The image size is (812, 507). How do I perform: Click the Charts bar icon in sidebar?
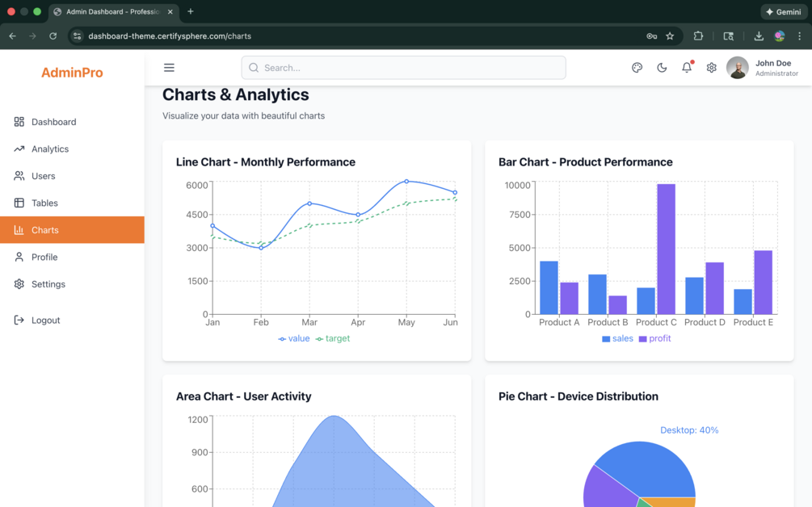[x=19, y=230]
